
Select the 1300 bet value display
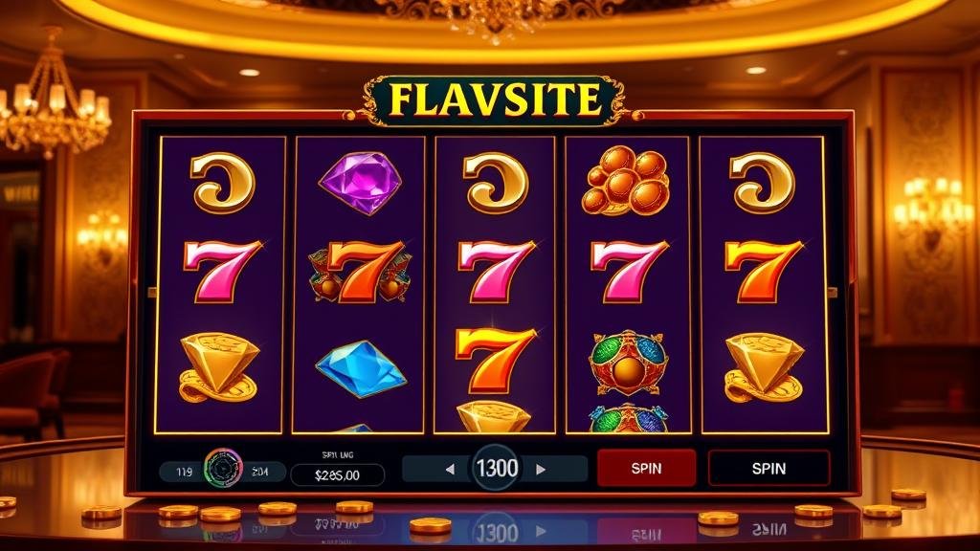[x=497, y=468]
